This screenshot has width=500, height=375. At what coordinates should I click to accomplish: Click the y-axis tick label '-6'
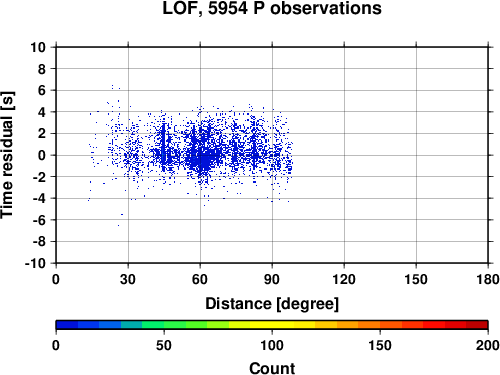pyautogui.click(x=39, y=220)
